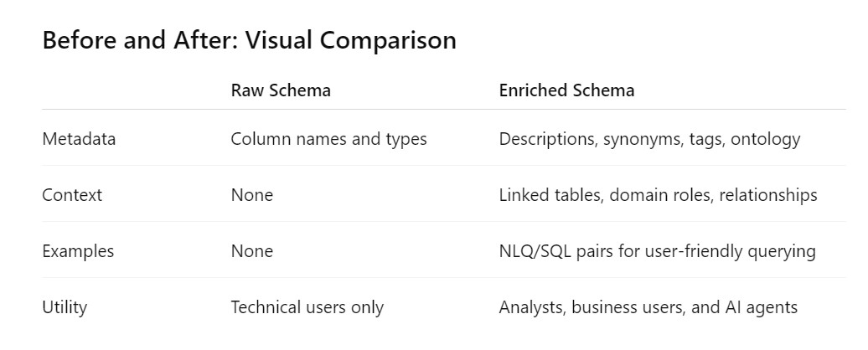
Task: Click the 'Utility' row label
Action: tap(65, 307)
